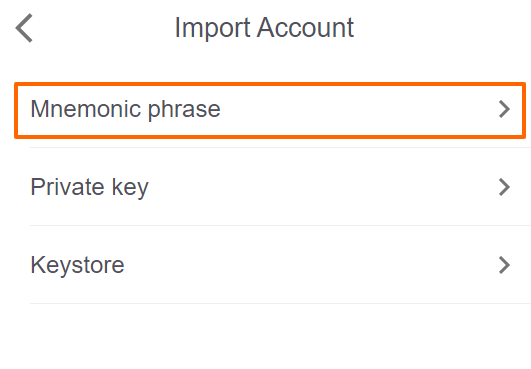Open the Mnemonic phrase row arrow
This screenshot has width=531, height=369.
click(504, 109)
